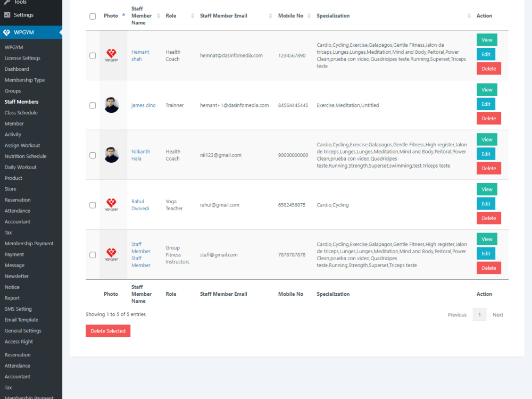Open Nilkanth Hala name link
Screen dimensions: 532x399
pyautogui.click(x=141, y=155)
